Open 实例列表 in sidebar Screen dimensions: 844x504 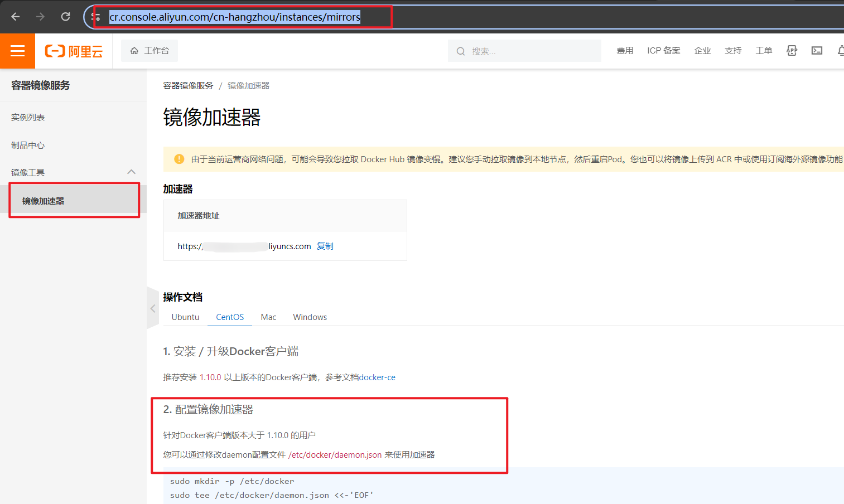coord(28,117)
